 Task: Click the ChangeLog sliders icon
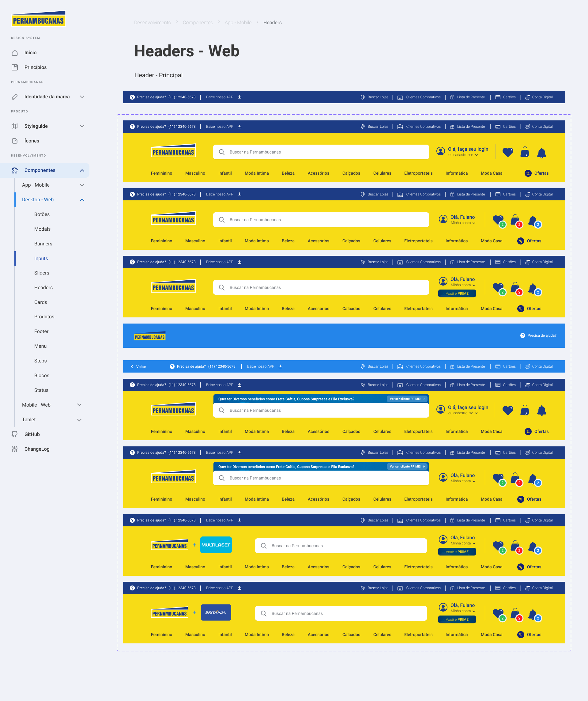point(15,449)
